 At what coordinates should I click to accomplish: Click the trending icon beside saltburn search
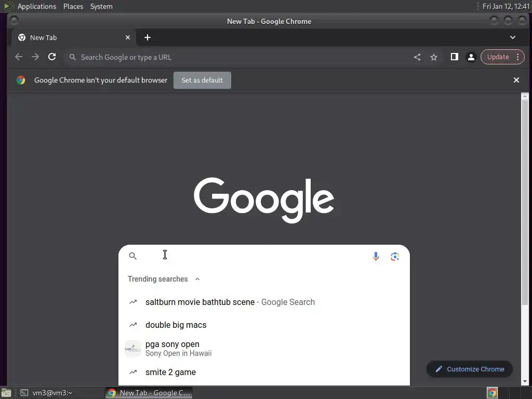coord(133,302)
